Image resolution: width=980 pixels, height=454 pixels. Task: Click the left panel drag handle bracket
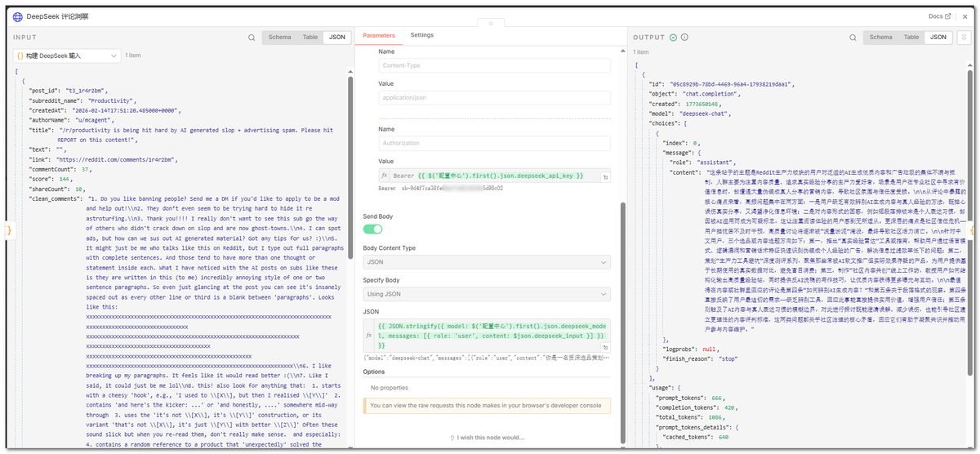[x=8, y=231]
